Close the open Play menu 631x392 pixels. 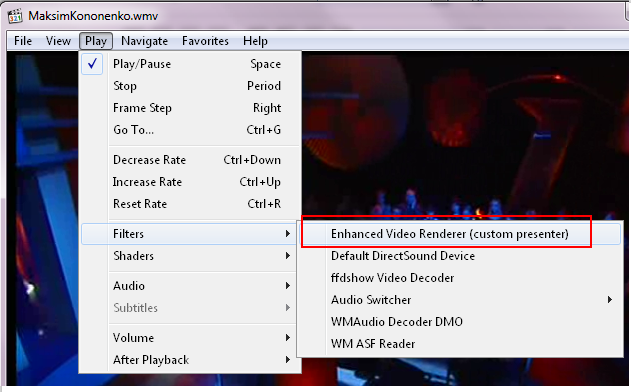pos(96,41)
